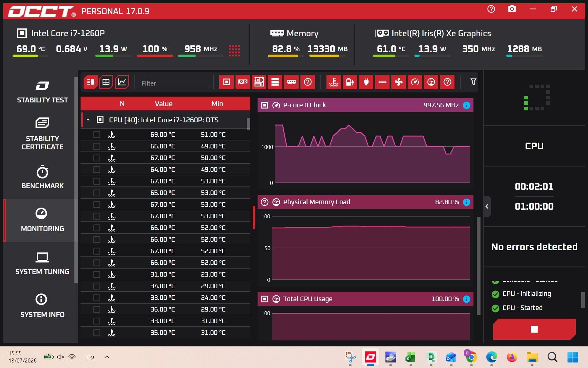Take a screenshot with the camera icon
The height and width of the screenshot is (368, 588).
pyautogui.click(x=512, y=9)
